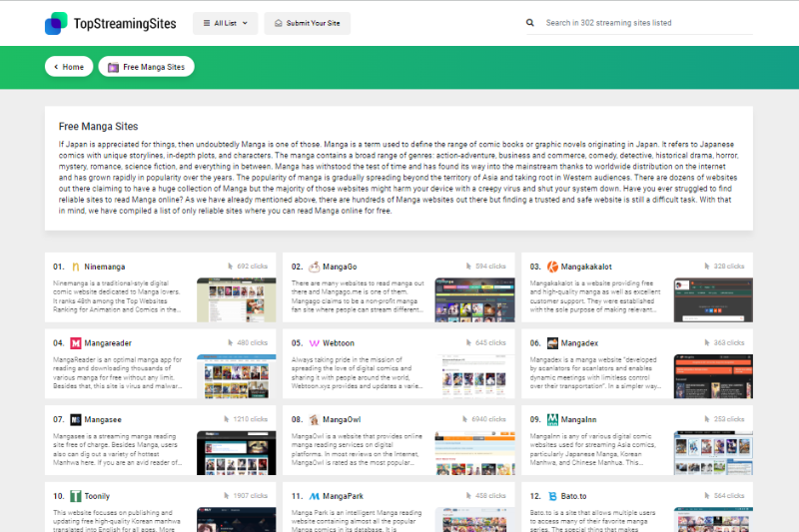Click the TopStreamingSites logo icon
Image resolution: width=799 pixels, height=532 pixels.
tap(56, 23)
